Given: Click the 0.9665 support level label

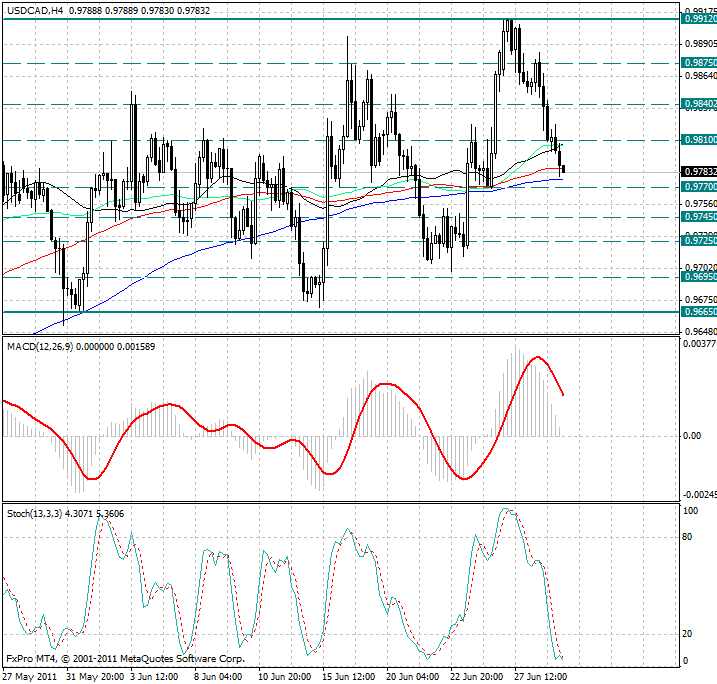Looking at the screenshot, I should (699, 312).
